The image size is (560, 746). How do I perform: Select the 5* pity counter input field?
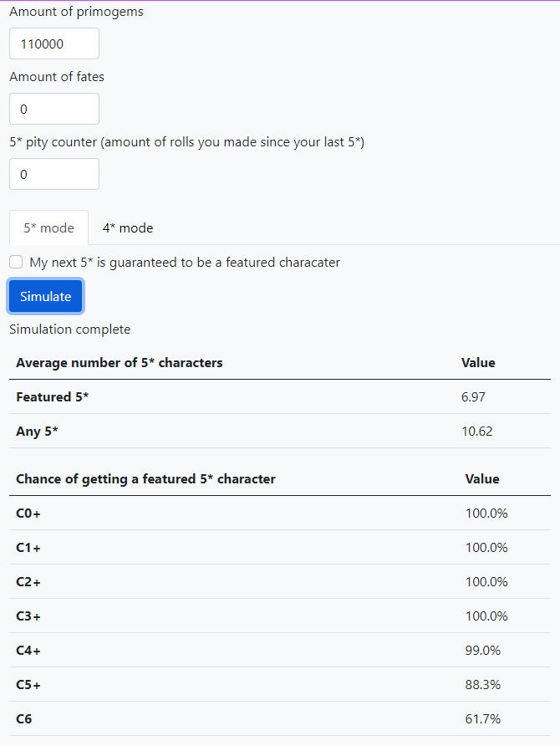click(x=54, y=174)
